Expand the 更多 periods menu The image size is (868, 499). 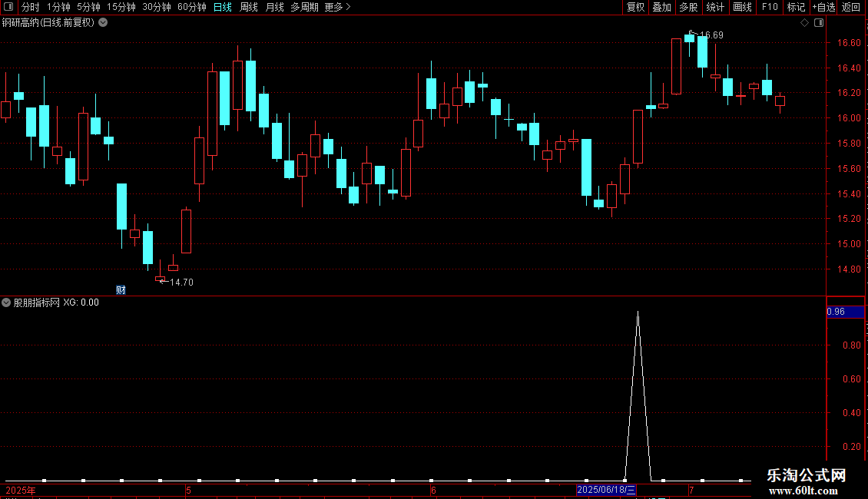click(x=337, y=7)
